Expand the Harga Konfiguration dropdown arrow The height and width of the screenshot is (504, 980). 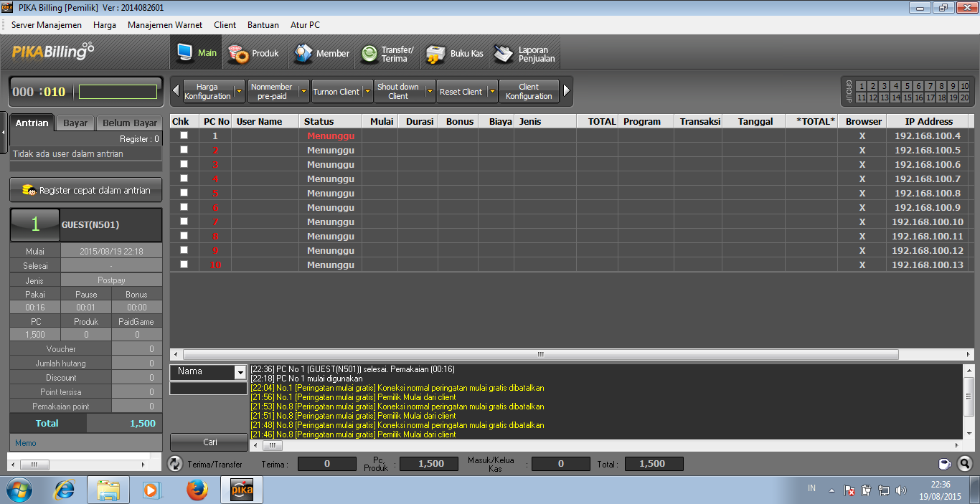click(x=240, y=91)
